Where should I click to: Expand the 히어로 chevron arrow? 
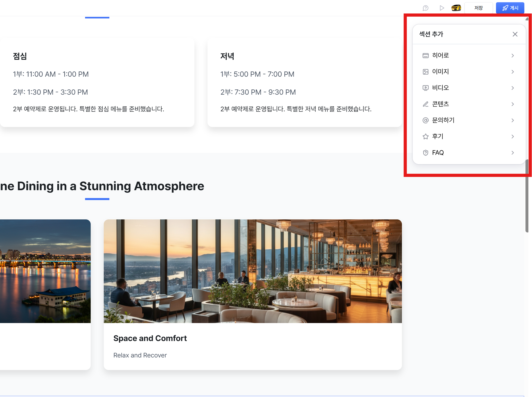512,56
